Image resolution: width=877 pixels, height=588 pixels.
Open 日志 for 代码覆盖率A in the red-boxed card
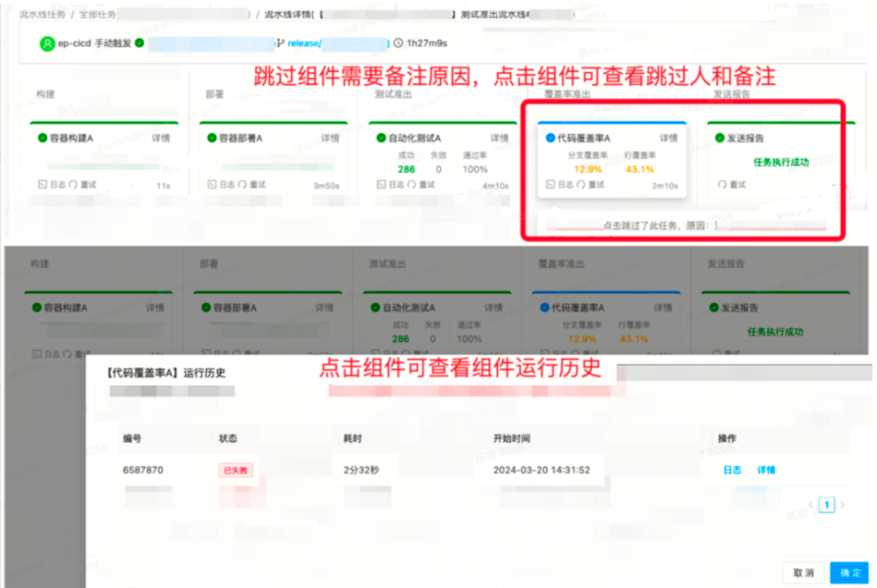tap(559, 184)
